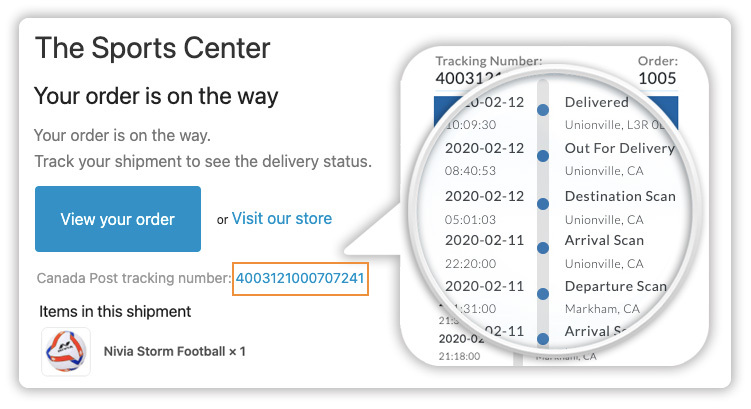Click the Delivered status text

coord(596,102)
